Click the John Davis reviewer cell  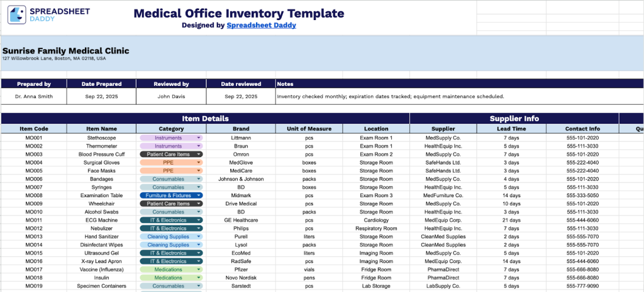click(172, 97)
